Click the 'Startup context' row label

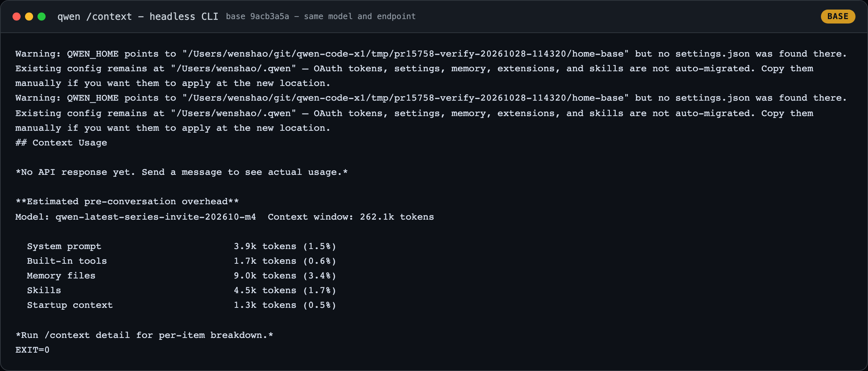70,305
